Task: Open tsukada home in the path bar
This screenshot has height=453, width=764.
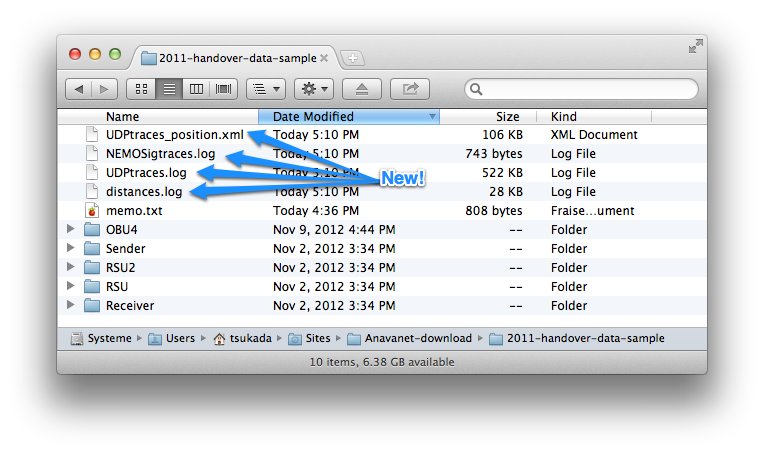Action: click(242, 339)
